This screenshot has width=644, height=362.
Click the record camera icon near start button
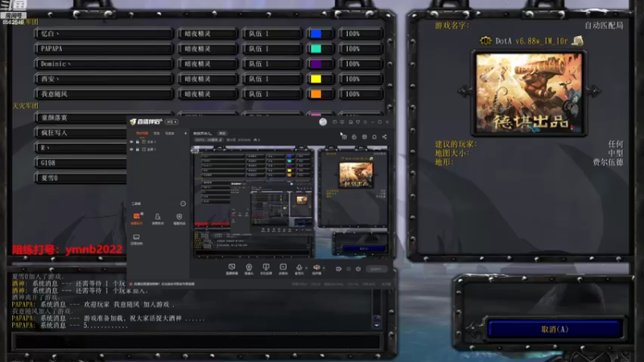click(x=339, y=269)
